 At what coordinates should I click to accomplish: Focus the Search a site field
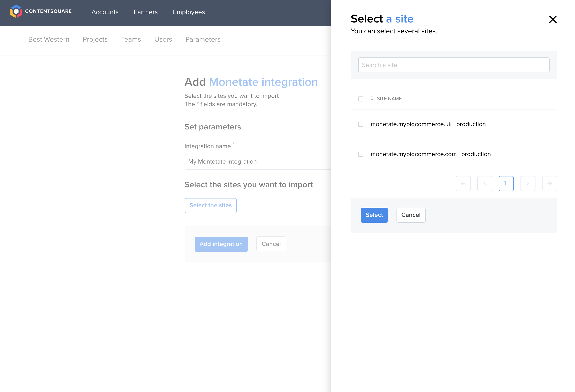pos(454,65)
